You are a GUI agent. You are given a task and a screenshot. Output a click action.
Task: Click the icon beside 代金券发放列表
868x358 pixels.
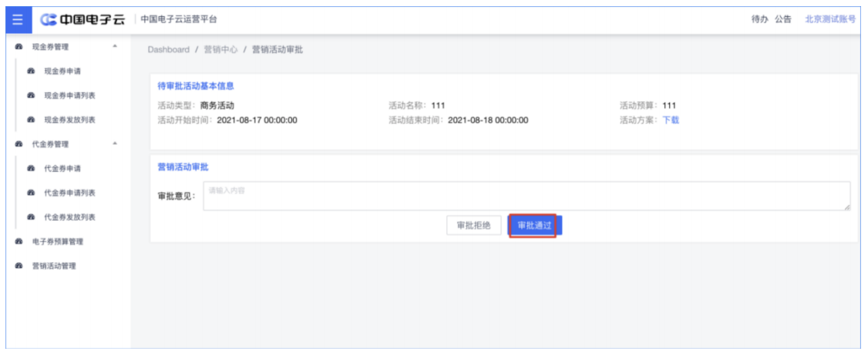[31, 217]
